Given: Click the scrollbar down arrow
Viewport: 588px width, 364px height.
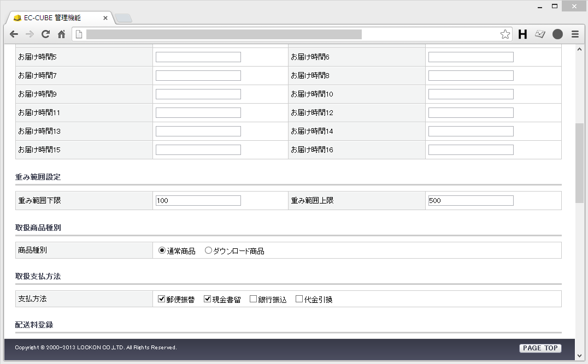Looking at the screenshot, I should [x=579, y=356].
